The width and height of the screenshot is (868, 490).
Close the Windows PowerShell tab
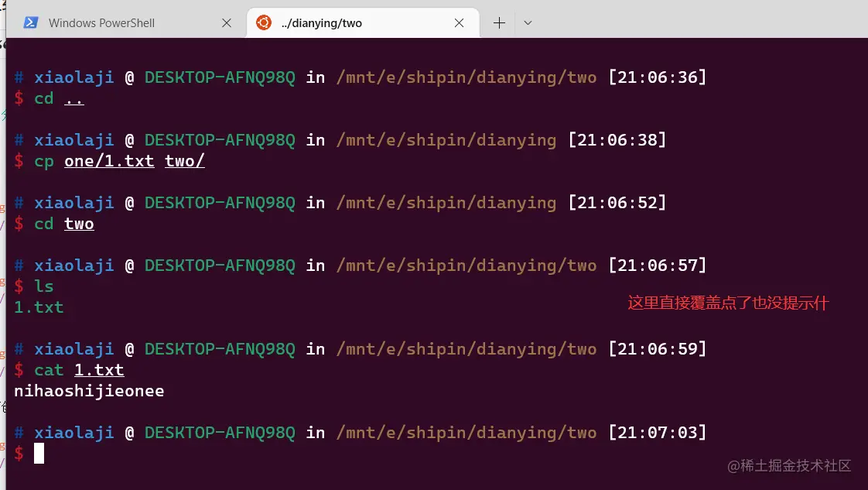[x=227, y=22]
